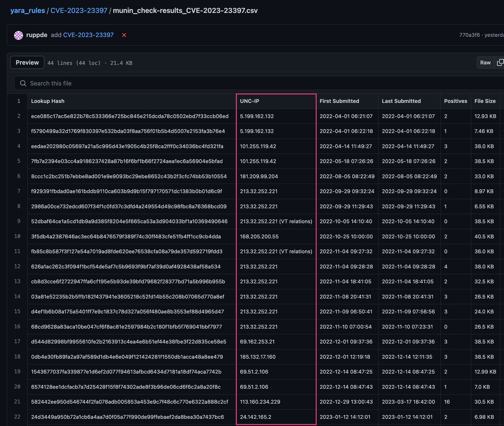Click hash starting d544d82998bf9955
This screenshot has width=504, height=426.
129,342
